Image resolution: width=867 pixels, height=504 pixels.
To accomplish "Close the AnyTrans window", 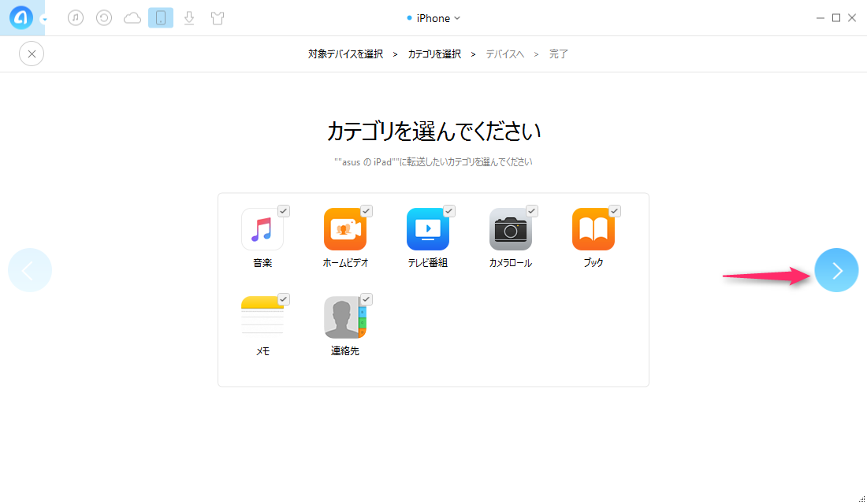I will [852, 18].
